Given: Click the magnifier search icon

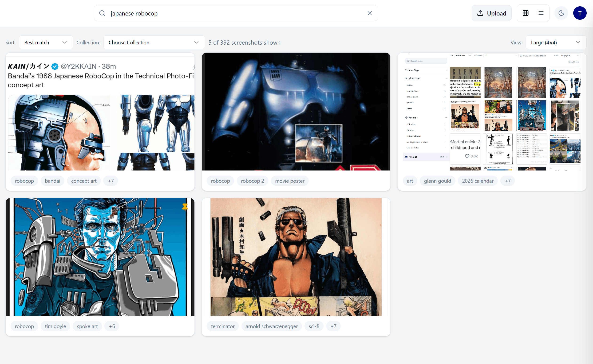Looking at the screenshot, I should 102,13.
